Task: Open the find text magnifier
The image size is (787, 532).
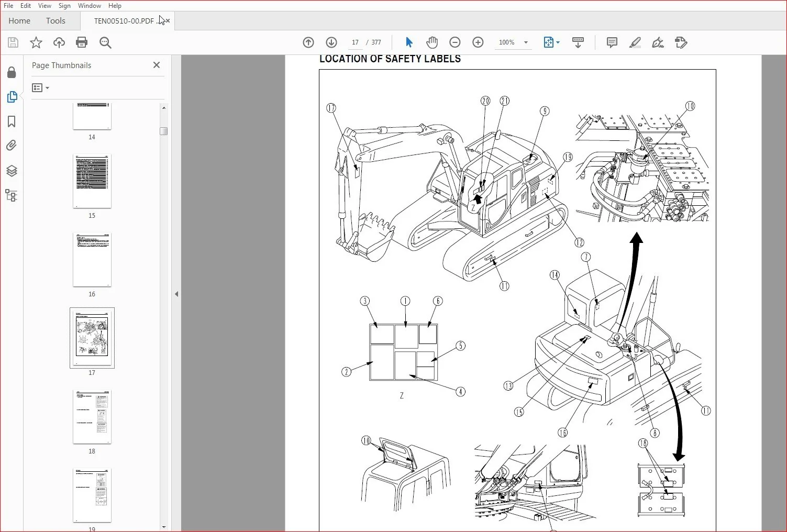Action: coord(105,42)
